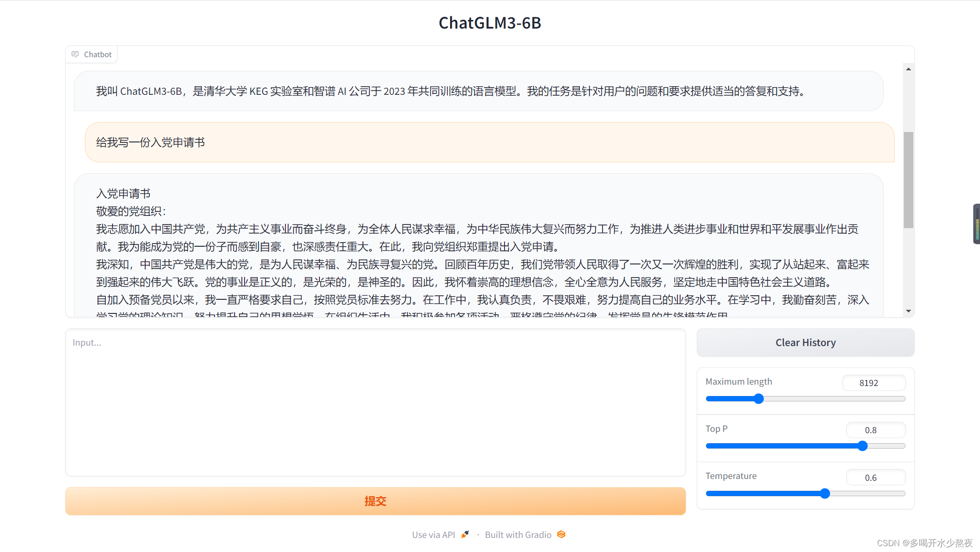Click the Top P slider handle
The height and width of the screenshot is (552, 980).
tap(862, 446)
